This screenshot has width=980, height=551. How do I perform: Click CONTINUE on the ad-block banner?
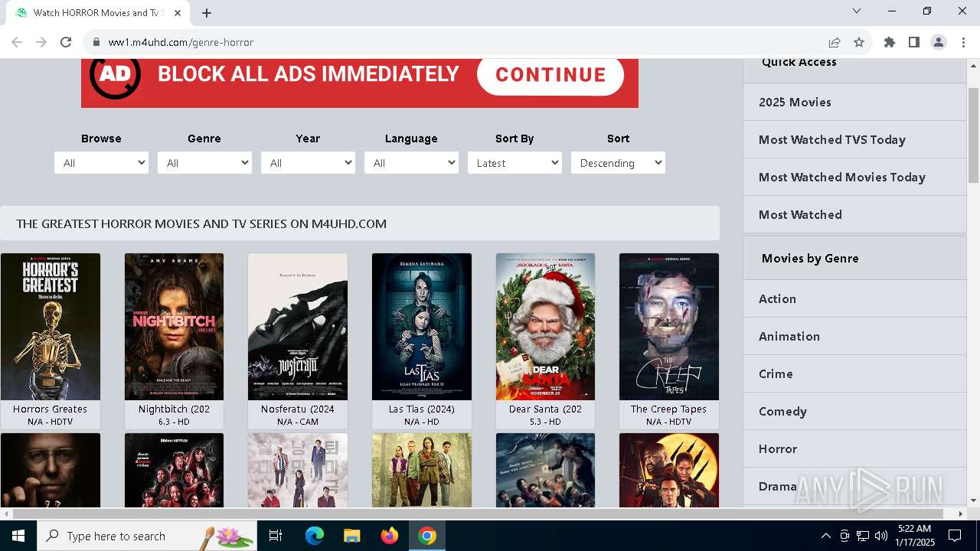click(x=550, y=75)
